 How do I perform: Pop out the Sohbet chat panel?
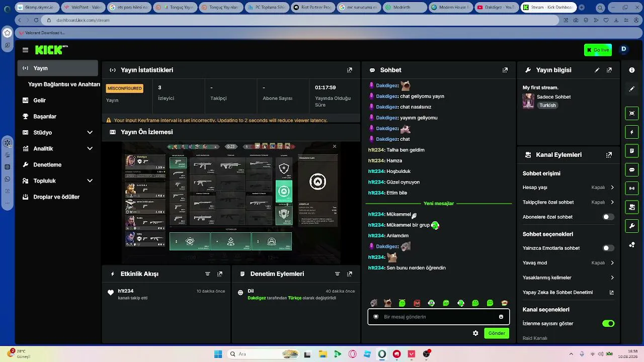[x=505, y=70]
